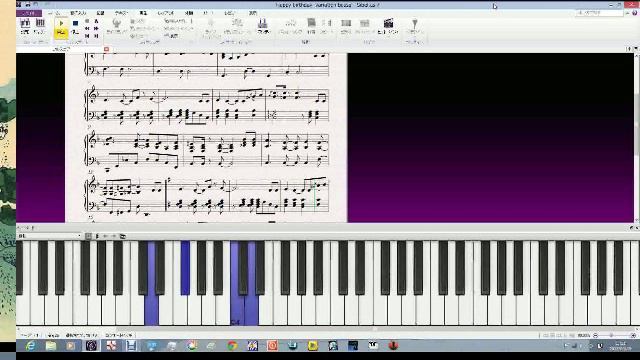Open File Explorer folder on the taskbar
Viewport: 640px width, 360px height.
[51, 346]
